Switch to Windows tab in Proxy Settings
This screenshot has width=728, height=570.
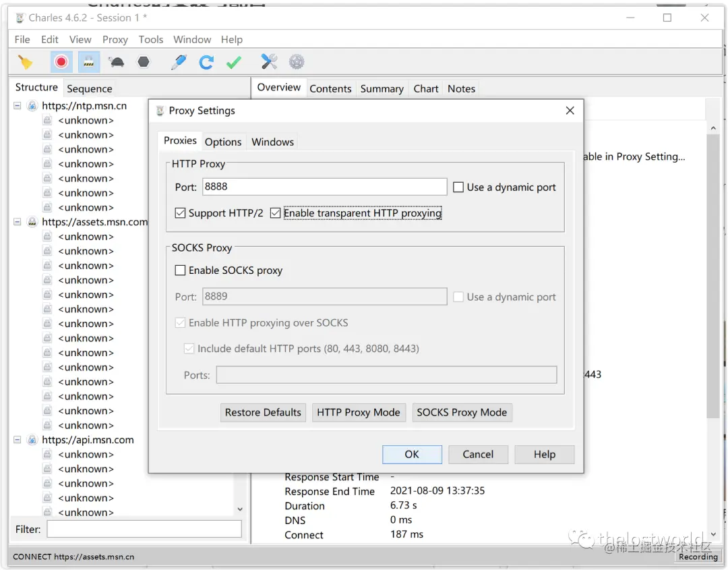(x=273, y=142)
